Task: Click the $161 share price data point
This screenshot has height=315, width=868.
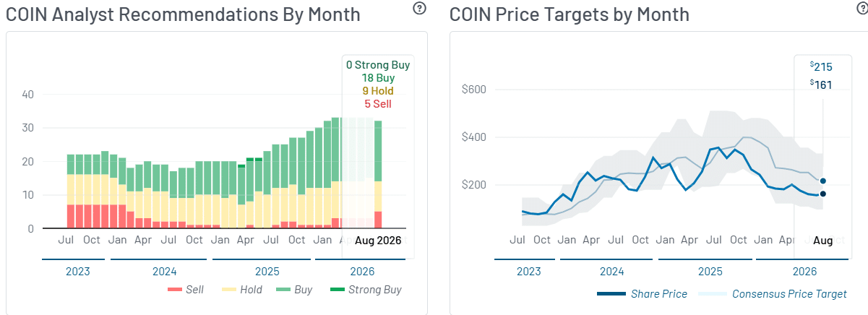Action: point(823,194)
